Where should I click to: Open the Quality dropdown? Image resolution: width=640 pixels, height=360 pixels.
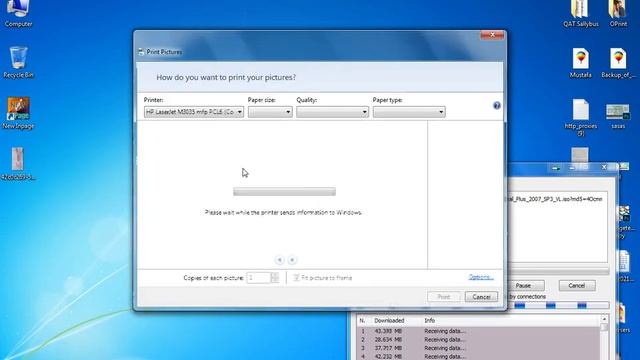[332, 112]
